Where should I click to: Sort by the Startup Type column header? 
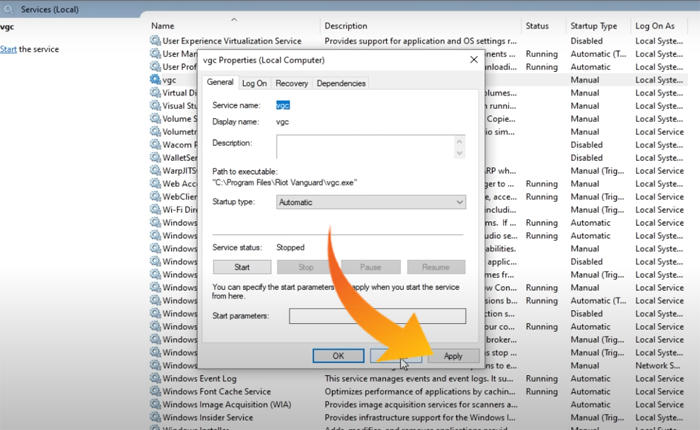coord(593,25)
